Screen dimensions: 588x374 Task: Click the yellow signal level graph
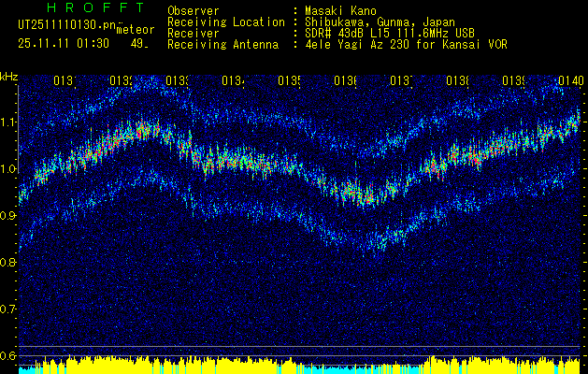click(299, 363)
